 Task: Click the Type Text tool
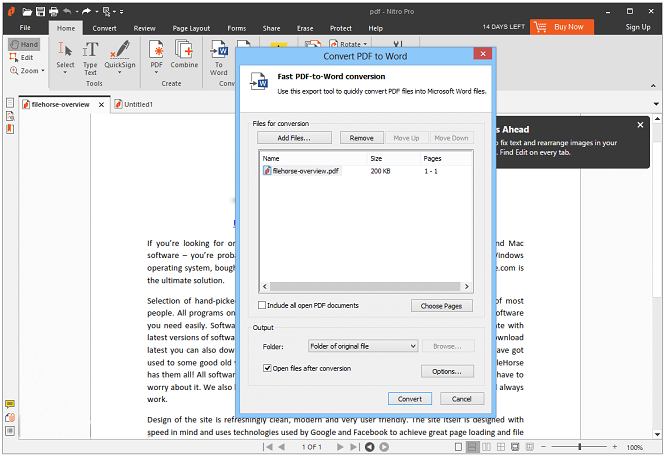pos(90,57)
